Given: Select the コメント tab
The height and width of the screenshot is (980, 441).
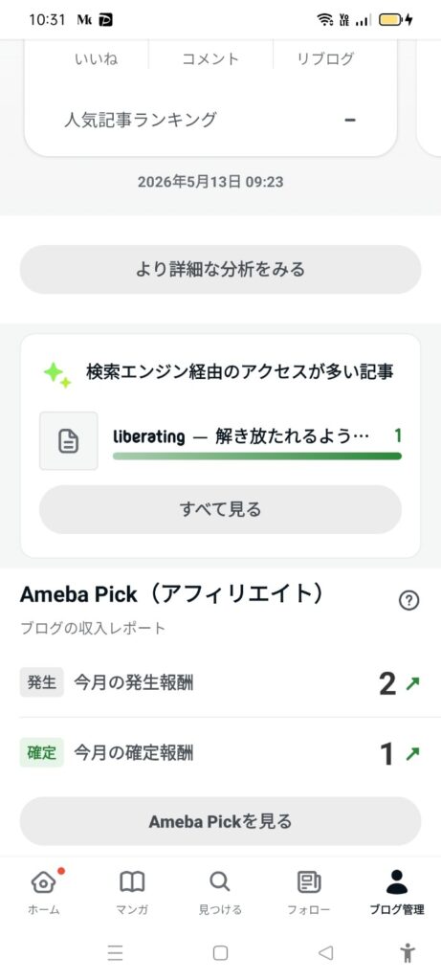Looking at the screenshot, I should point(210,58).
